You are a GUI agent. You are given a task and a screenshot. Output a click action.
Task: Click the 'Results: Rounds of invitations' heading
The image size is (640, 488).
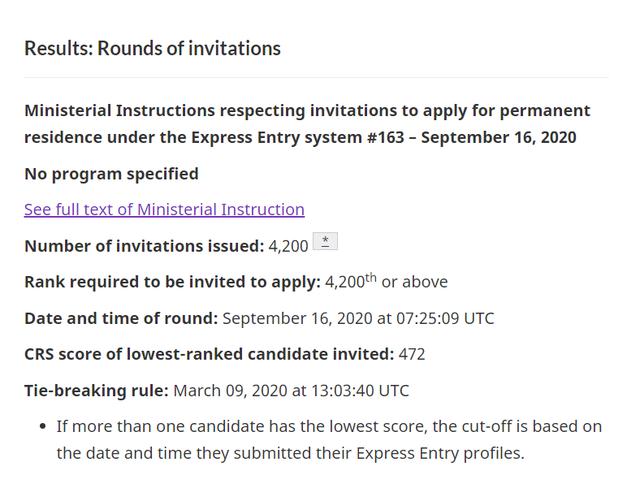coord(152,48)
